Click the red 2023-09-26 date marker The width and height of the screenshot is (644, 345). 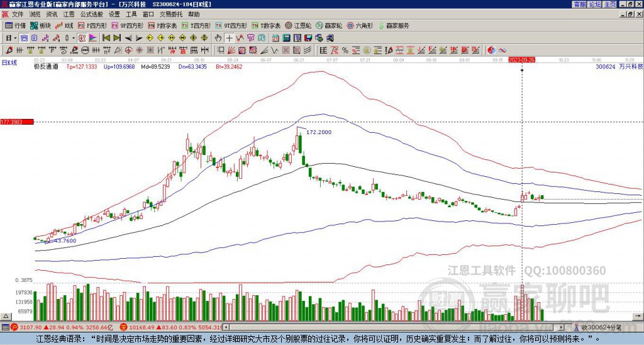pos(521,60)
